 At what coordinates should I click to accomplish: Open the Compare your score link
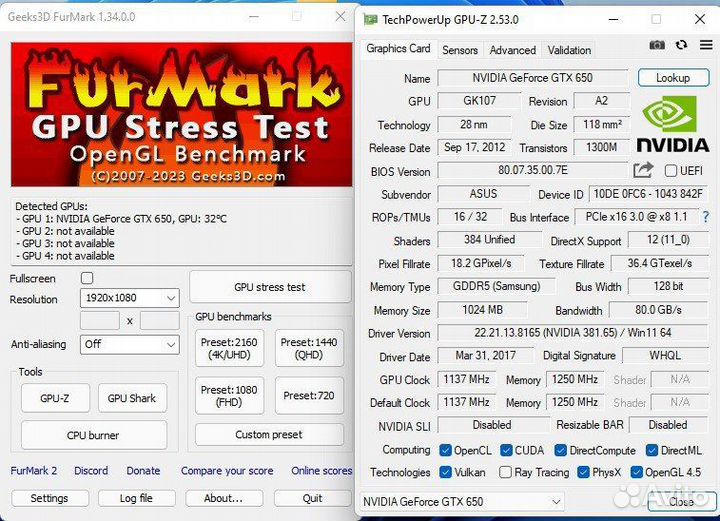click(227, 471)
